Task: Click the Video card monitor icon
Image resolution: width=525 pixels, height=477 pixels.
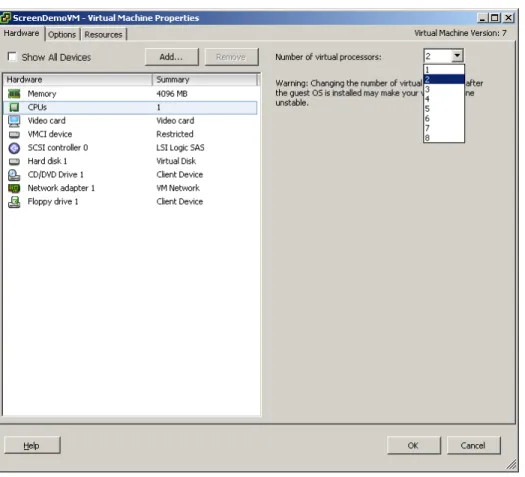Action: point(14,121)
